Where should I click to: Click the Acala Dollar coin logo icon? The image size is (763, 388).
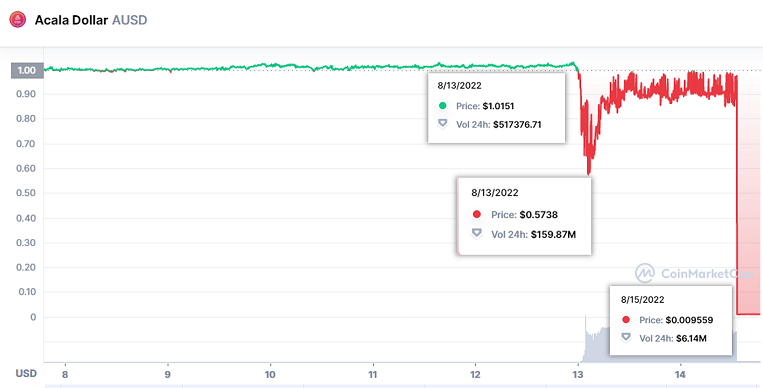[x=18, y=20]
